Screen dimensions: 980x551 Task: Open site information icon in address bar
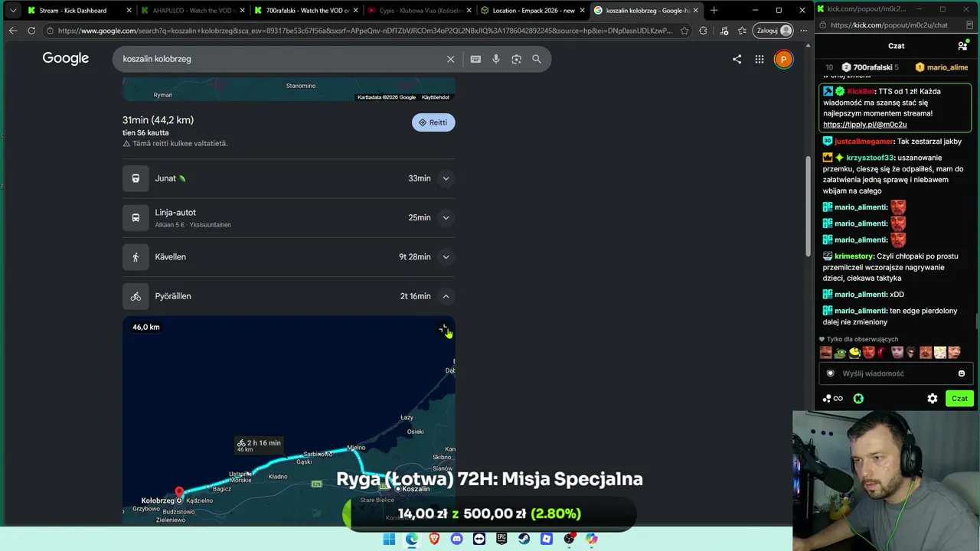pos(50,31)
